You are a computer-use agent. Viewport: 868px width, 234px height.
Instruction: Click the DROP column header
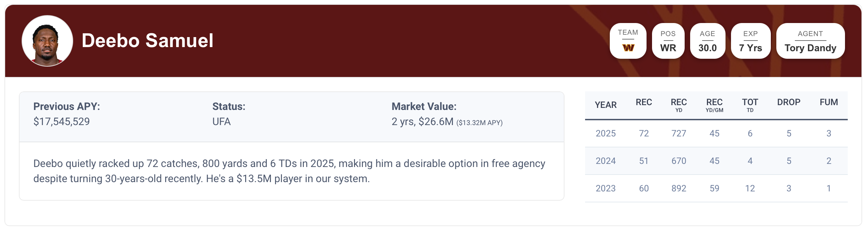788,102
